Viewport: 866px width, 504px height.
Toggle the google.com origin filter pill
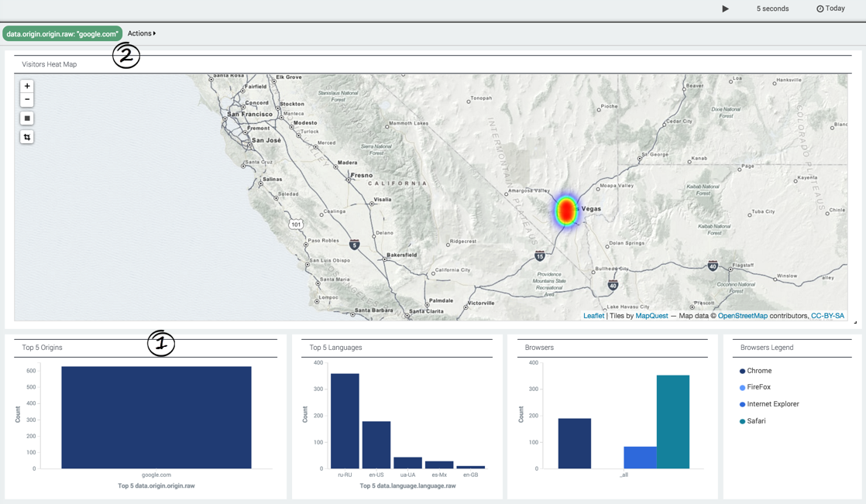(x=63, y=34)
